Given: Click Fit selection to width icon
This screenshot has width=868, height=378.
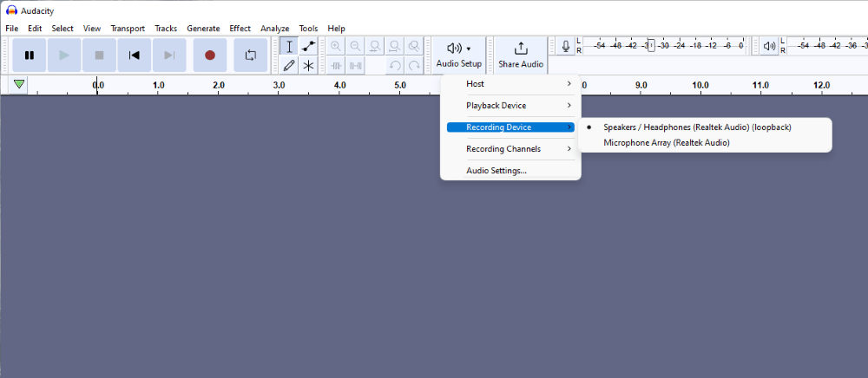Looking at the screenshot, I should (x=375, y=47).
